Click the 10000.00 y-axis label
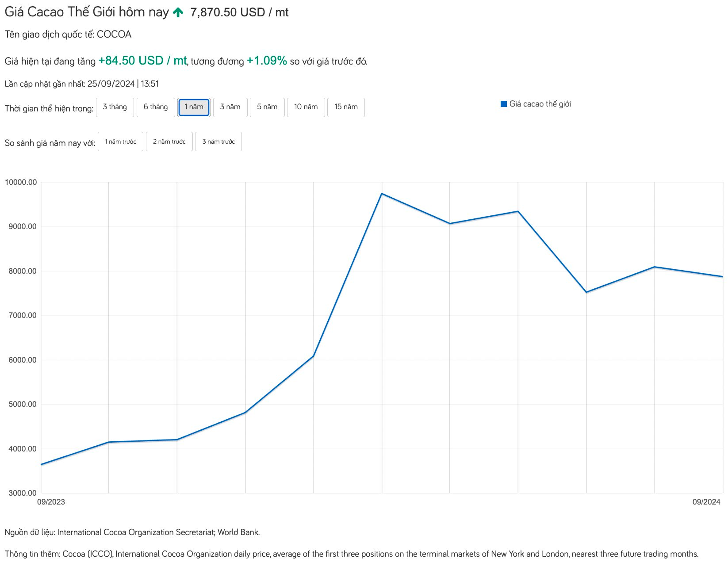Screen dimensions: 728x566 [x=21, y=182]
